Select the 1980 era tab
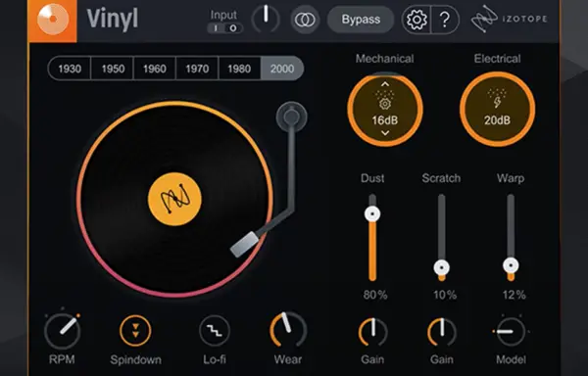 point(239,69)
